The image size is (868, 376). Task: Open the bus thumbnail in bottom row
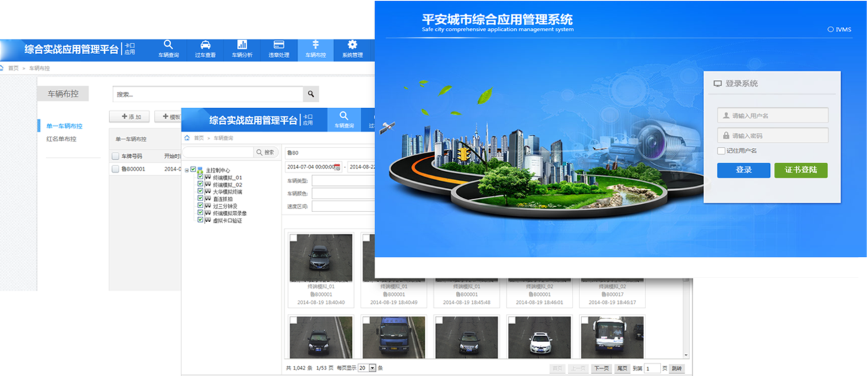click(x=612, y=337)
